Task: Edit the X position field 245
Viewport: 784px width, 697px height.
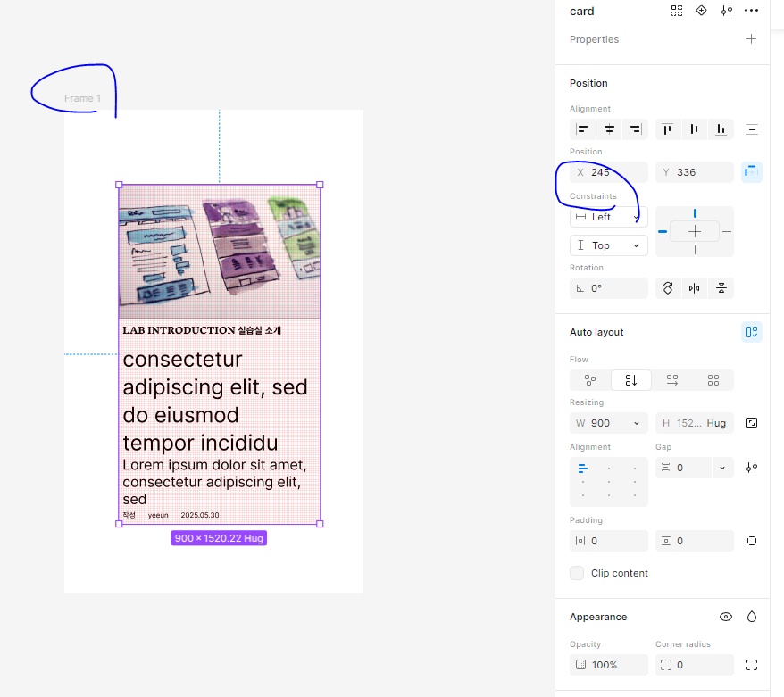Action: click(x=608, y=172)
